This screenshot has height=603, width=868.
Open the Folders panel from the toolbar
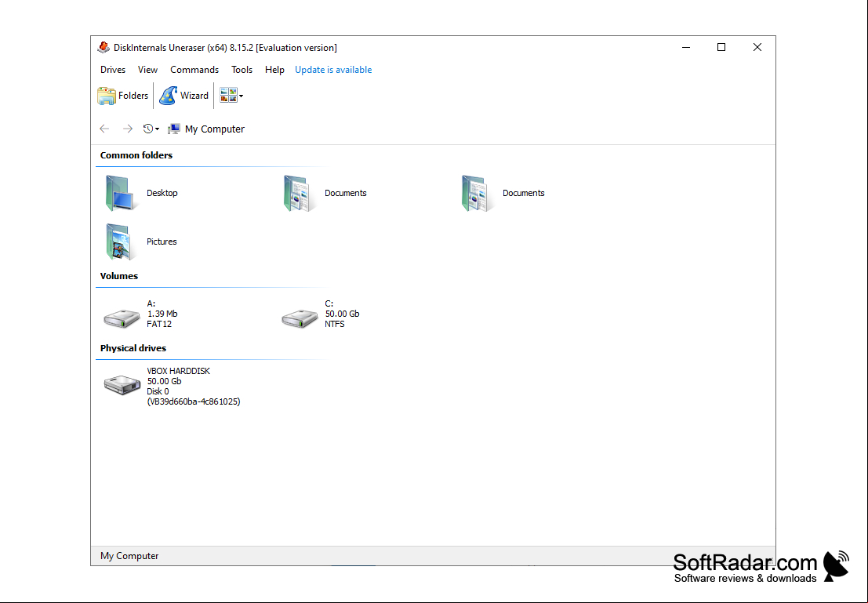coord(123,96)
